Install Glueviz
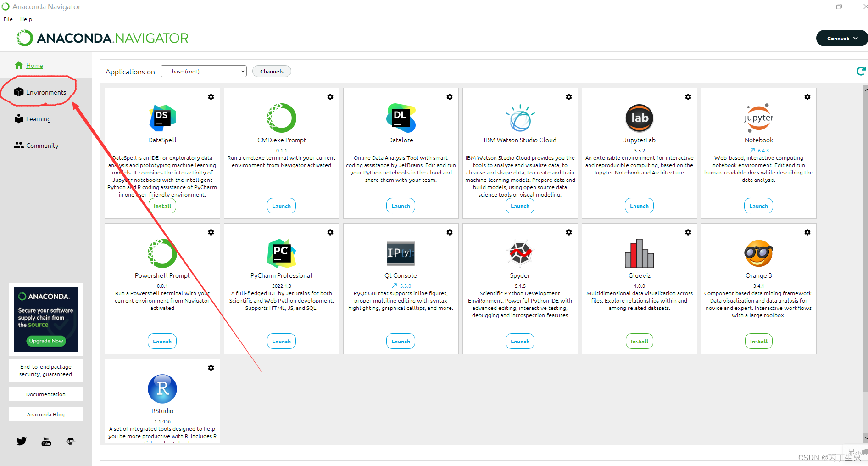This screenshot has height=466, width=868. [640, 342]
